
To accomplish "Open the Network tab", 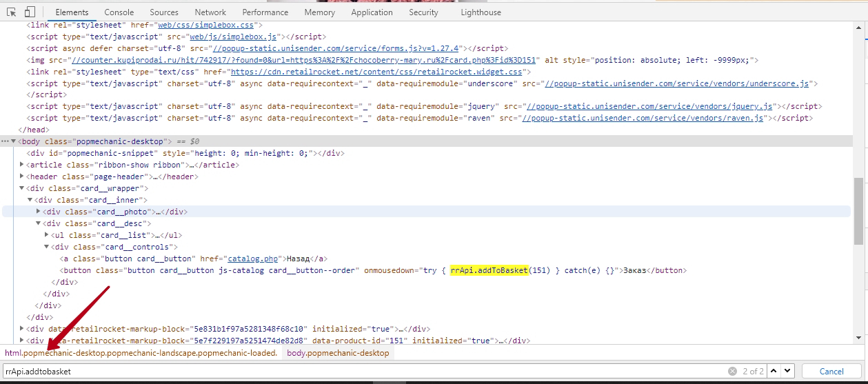I will pos(210,12).
